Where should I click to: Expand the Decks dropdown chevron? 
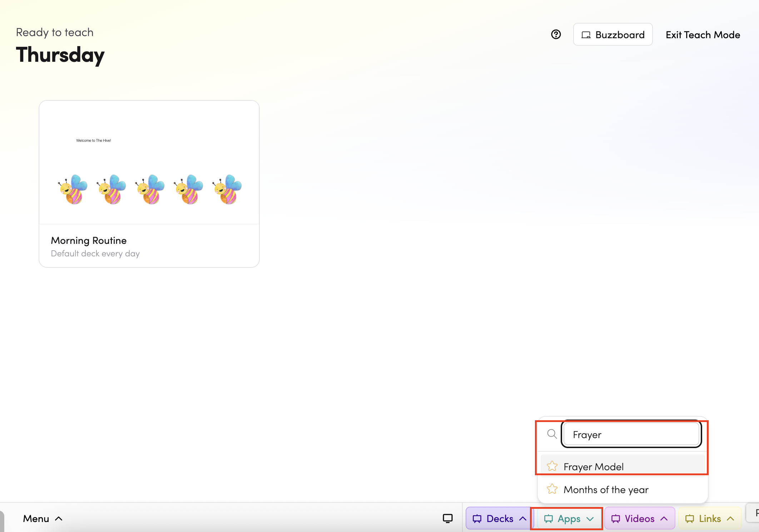coord(523,519)
